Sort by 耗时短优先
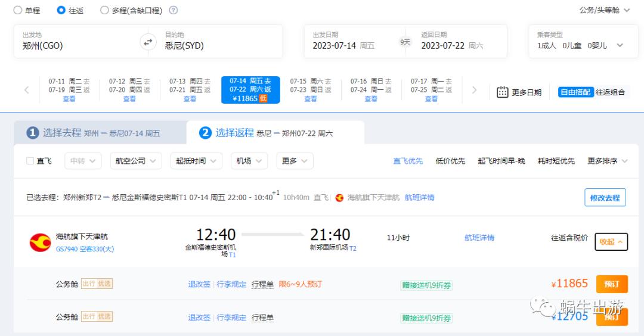 (556, 161)
